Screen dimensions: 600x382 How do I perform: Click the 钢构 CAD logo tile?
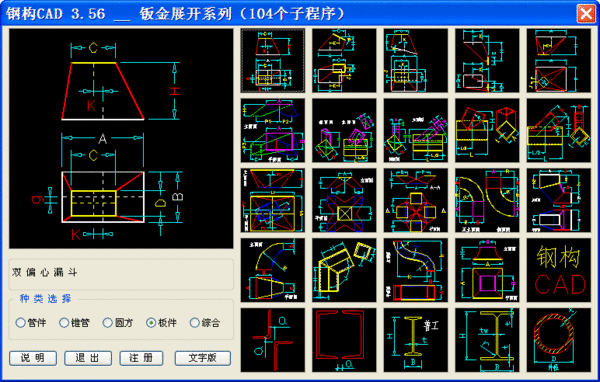pyautogui.click(x=559, y=270)
